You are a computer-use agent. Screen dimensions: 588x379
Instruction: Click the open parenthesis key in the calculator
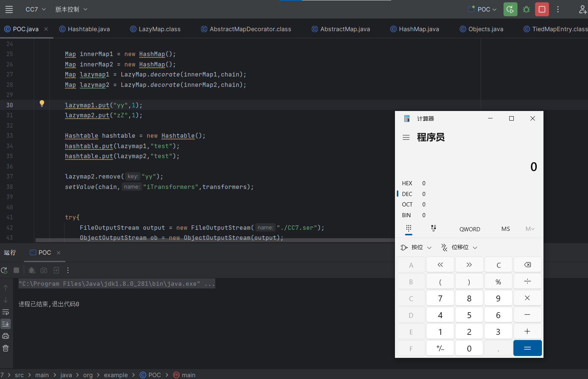(x=440, y=281)
